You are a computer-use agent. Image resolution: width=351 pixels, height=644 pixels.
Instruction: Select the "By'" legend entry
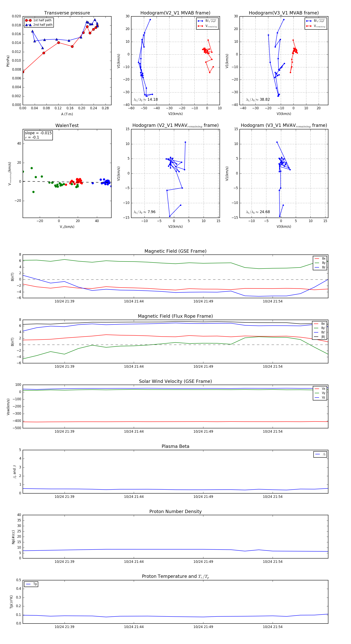coord(320,328)
